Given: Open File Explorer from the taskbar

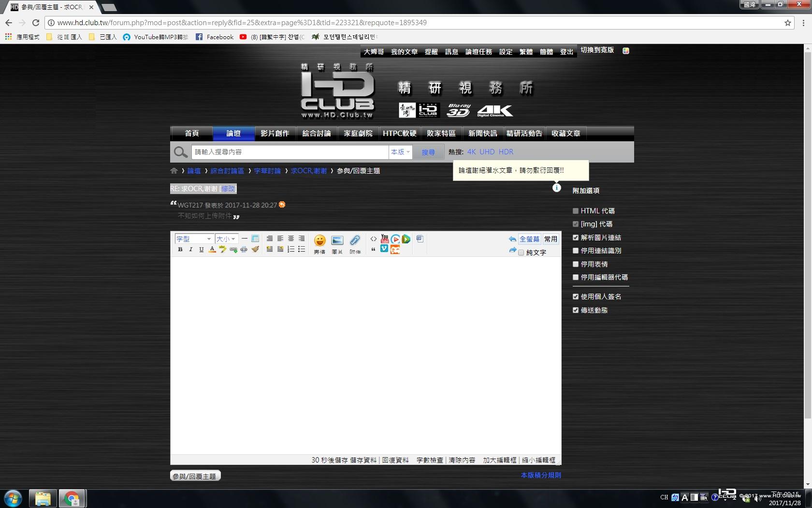Looking at the screenshot, I should (x=43, y=498).
